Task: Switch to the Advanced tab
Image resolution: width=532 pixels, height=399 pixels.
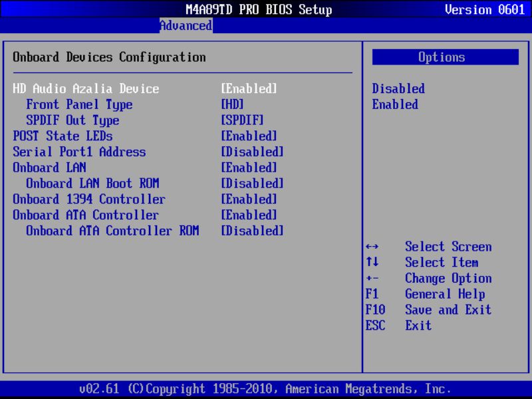Action: pyautogui.click(x=185, y=26)
